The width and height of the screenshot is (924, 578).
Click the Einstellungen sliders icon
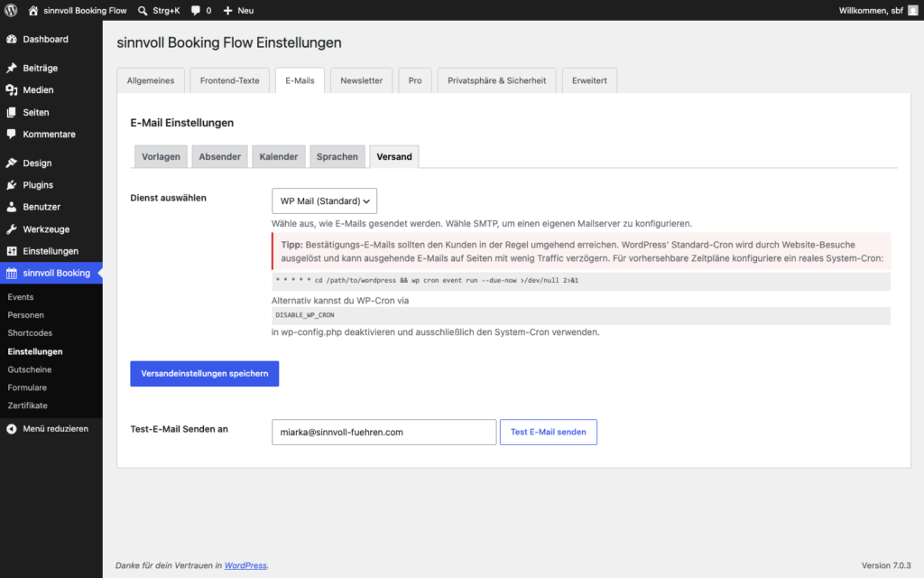tap(12, 251)
